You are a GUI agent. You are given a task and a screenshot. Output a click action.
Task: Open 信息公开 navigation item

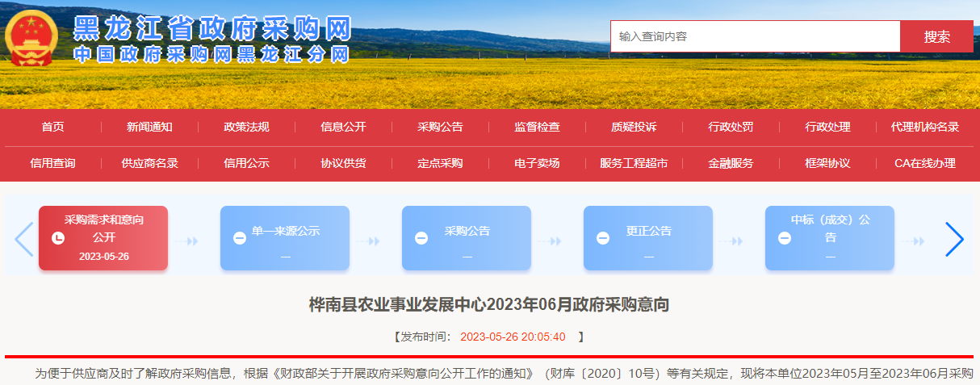343,127
